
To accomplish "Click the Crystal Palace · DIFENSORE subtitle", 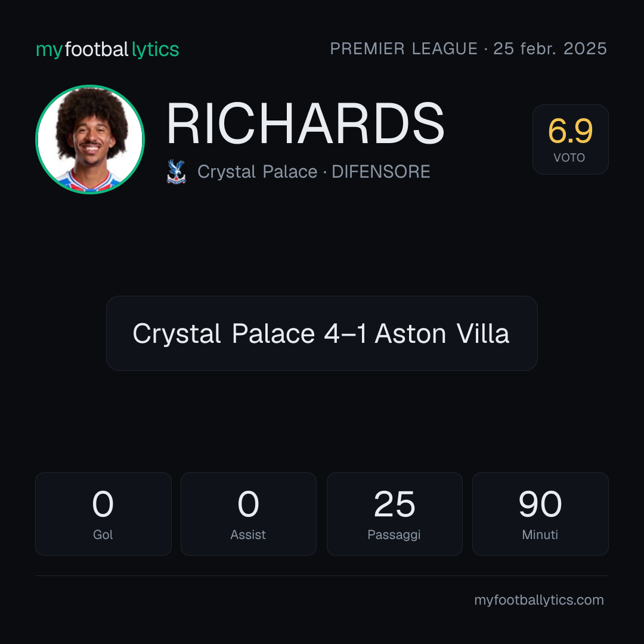I will point(314,172).
